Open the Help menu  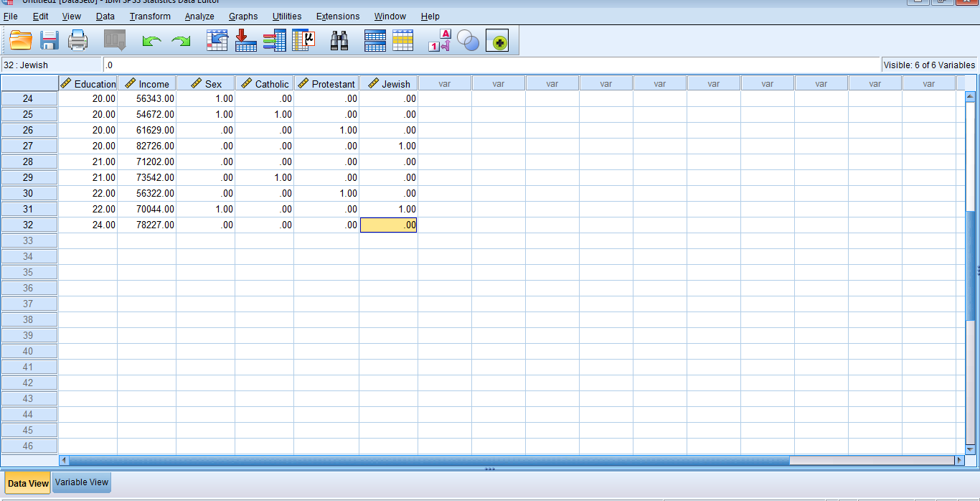point(430,16)
